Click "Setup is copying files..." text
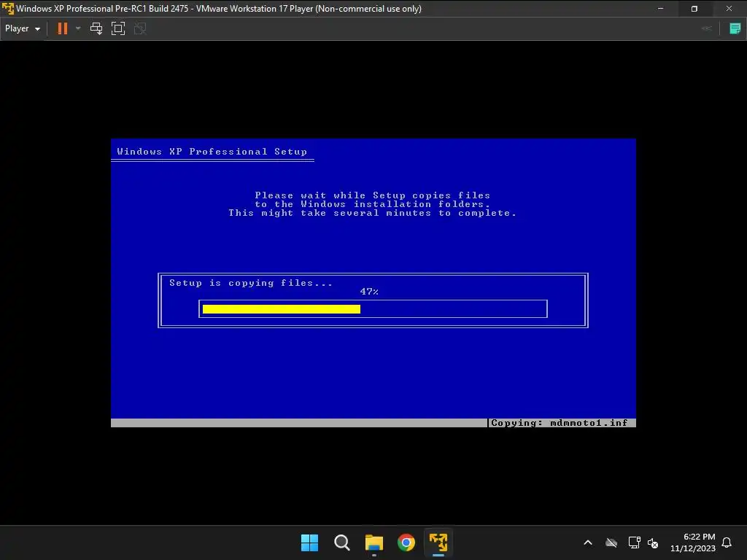The height and width of the screenshot is (560, 747). point(251,283)
